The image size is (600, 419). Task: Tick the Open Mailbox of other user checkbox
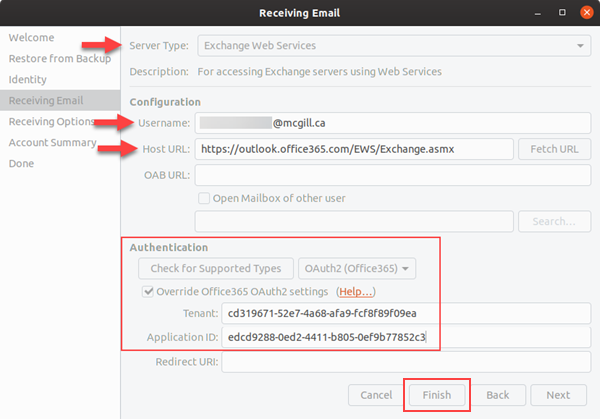pos(204,198)
